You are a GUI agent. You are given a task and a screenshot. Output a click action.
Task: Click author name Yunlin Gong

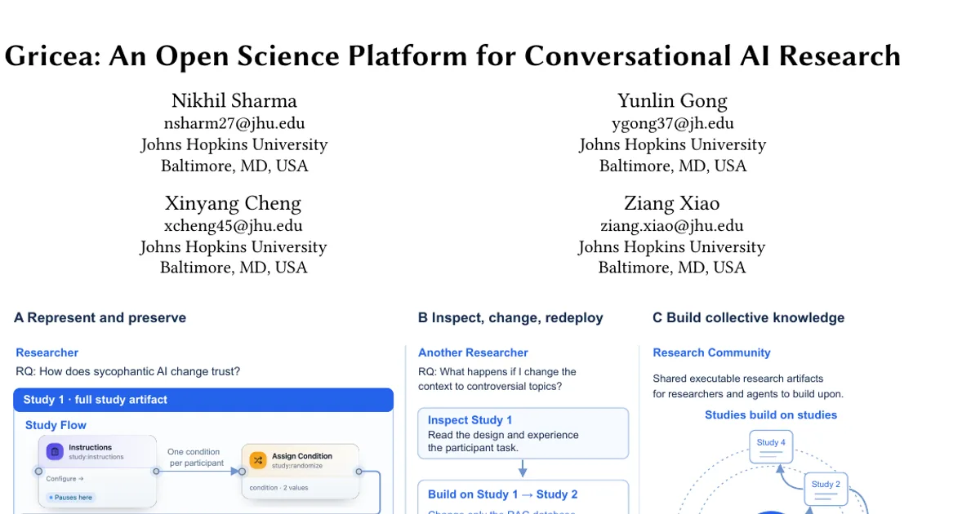(x=672, y=101)
